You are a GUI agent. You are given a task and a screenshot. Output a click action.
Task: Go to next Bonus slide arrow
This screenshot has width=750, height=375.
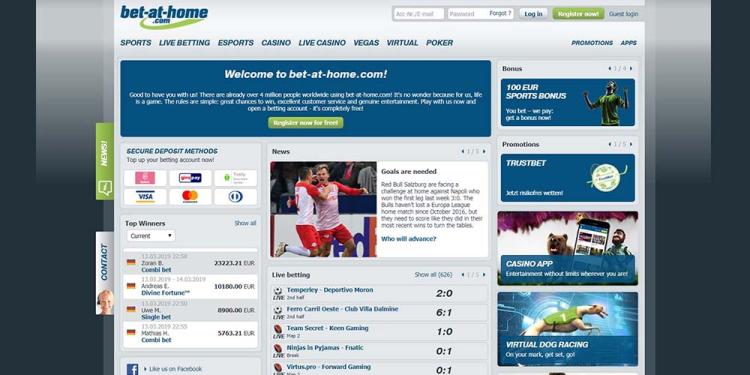[x=631, y=69]
